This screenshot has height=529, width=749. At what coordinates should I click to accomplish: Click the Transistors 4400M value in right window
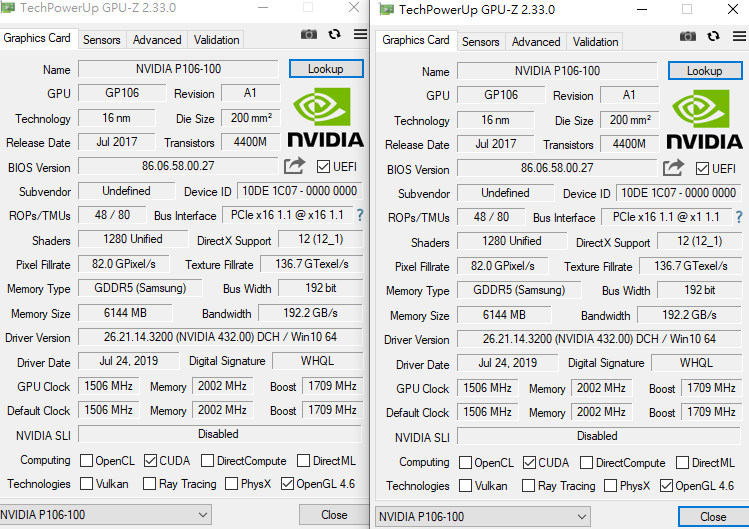[x=629, y=144]
